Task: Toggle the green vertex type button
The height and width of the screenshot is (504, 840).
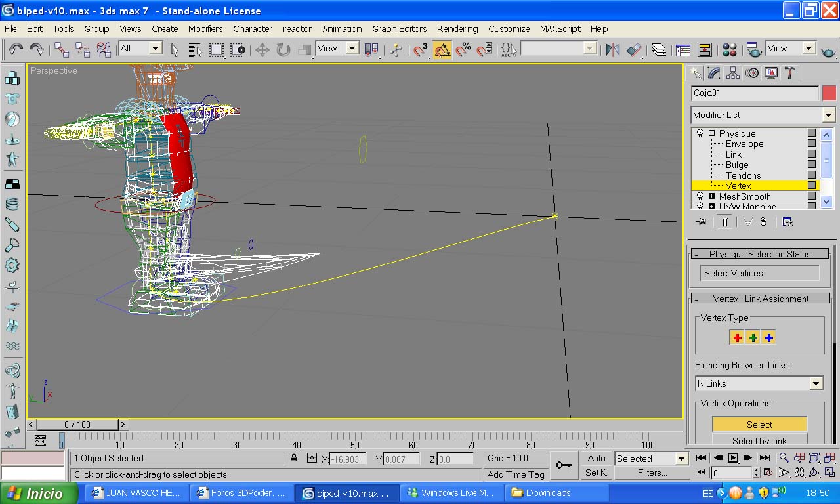Action: click(753, 337)
